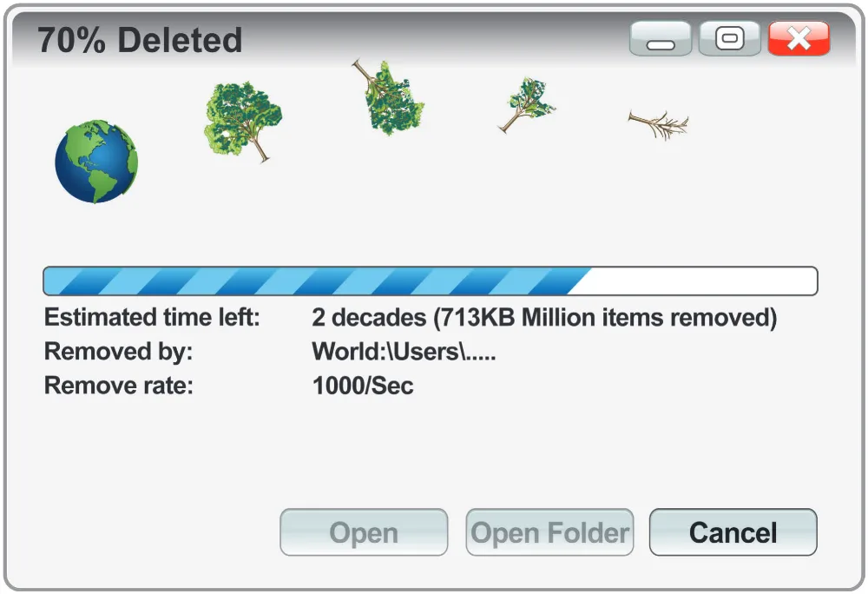868x594 pixels.
Task: Click the Earth globe icon
Action: pos(96,162)
